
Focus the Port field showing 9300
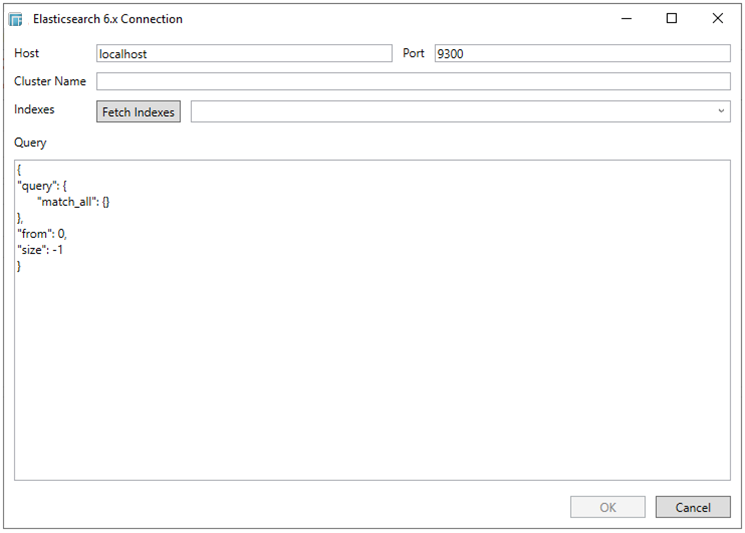(x=582, y=54)
